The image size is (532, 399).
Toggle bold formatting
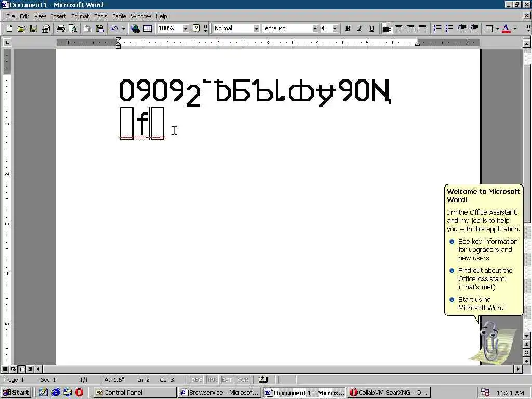pos(348,29)
